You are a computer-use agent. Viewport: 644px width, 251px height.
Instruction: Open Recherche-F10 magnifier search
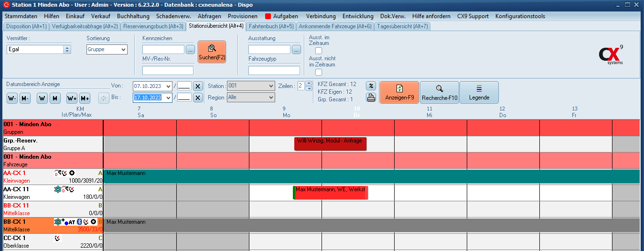click(440, 92)
